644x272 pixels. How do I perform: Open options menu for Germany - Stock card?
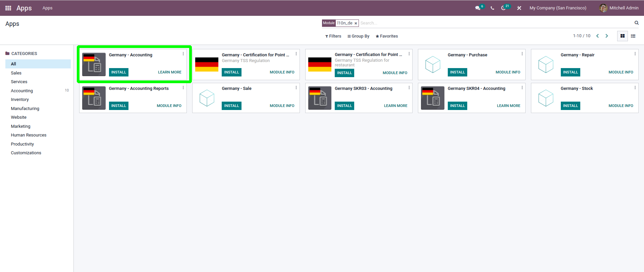click(x=635, y=88)
